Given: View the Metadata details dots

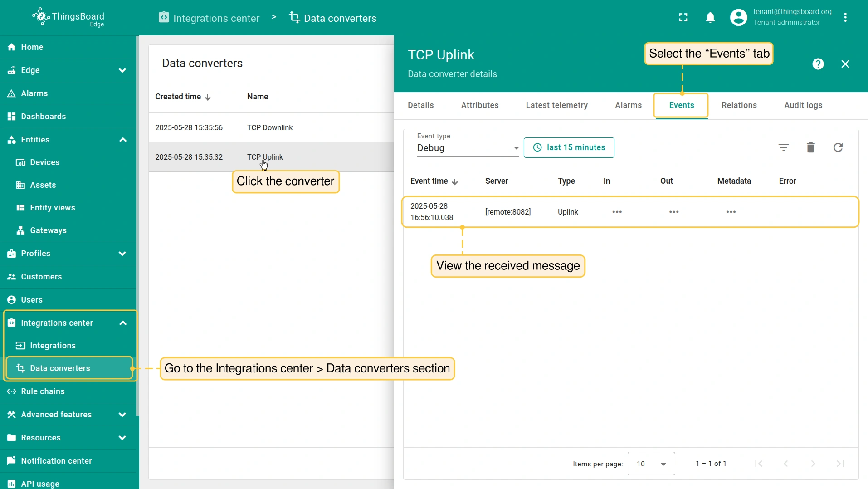Looking at the screenshot, I should [x=731, y=212].
